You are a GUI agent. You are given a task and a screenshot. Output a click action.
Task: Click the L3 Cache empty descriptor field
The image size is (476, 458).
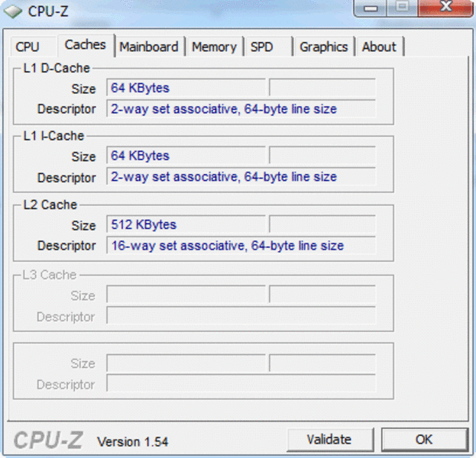pyautogui.click(x=241, y=315)
